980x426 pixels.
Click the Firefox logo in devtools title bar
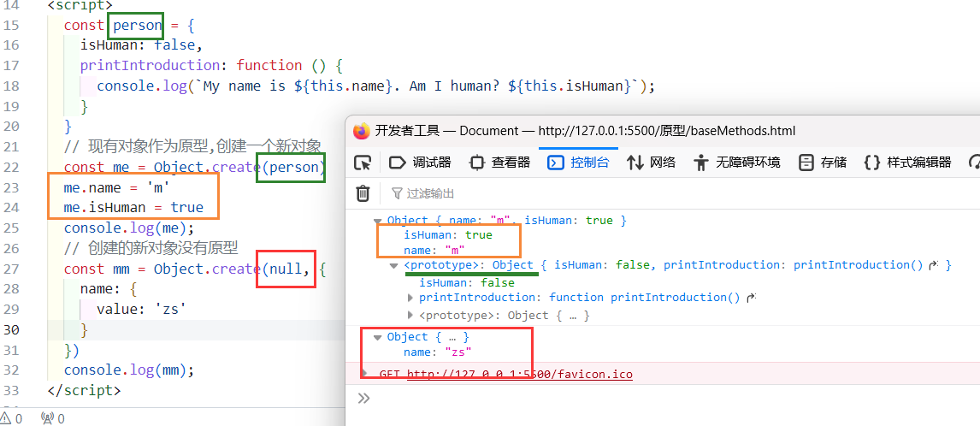coord(361,131)
